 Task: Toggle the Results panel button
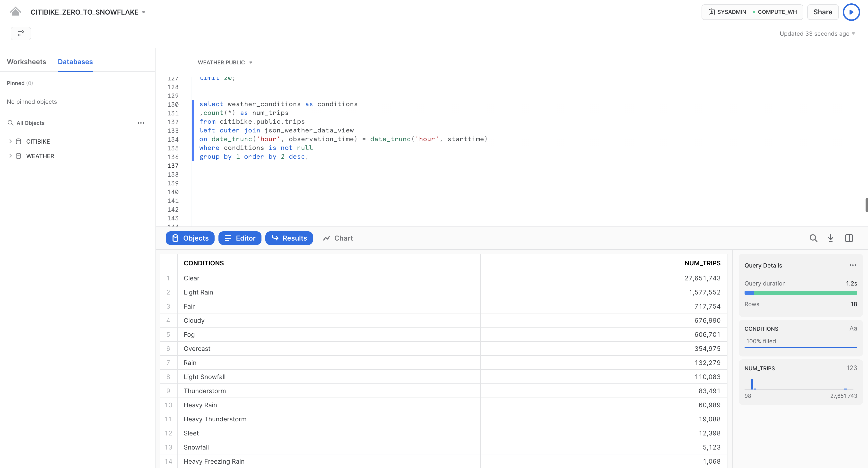[x=289, y=238]
